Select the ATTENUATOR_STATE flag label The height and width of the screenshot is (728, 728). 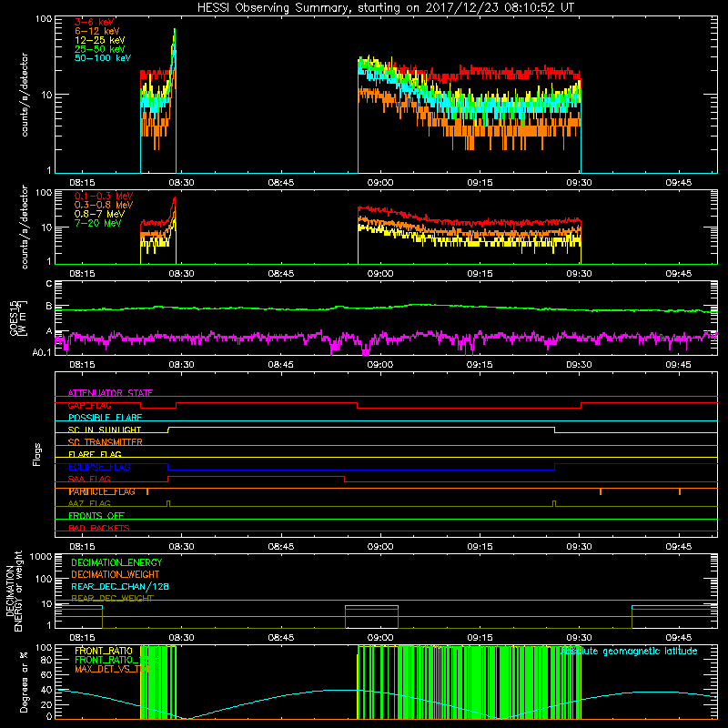(110, 393)
